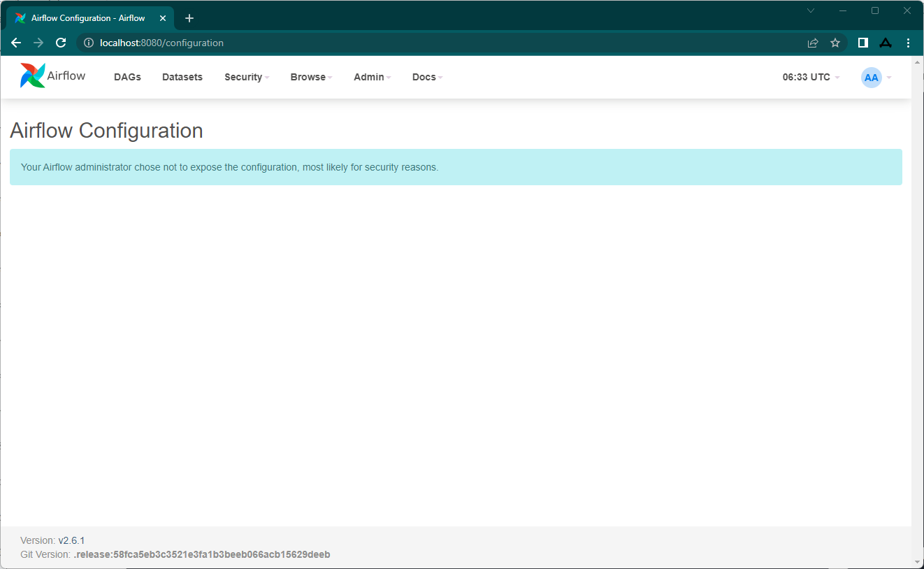Expand the Admin menu

[x=373, y=77]
